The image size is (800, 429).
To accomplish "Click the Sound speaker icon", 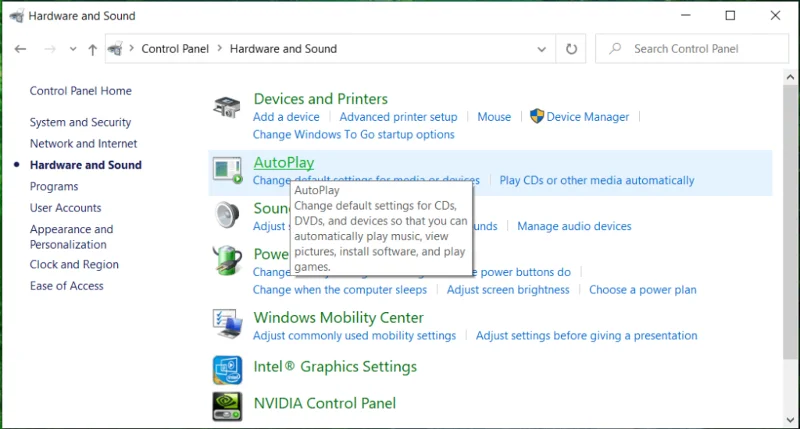I will click(x=227, y=215).
